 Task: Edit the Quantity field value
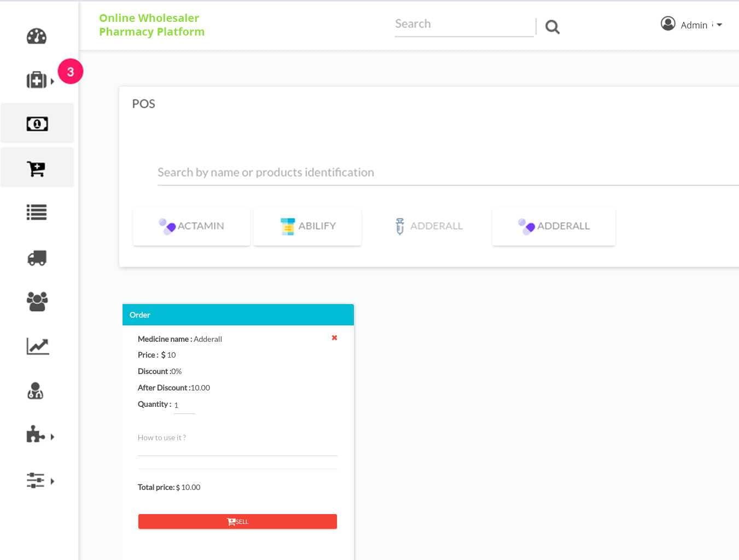(184, 405)
